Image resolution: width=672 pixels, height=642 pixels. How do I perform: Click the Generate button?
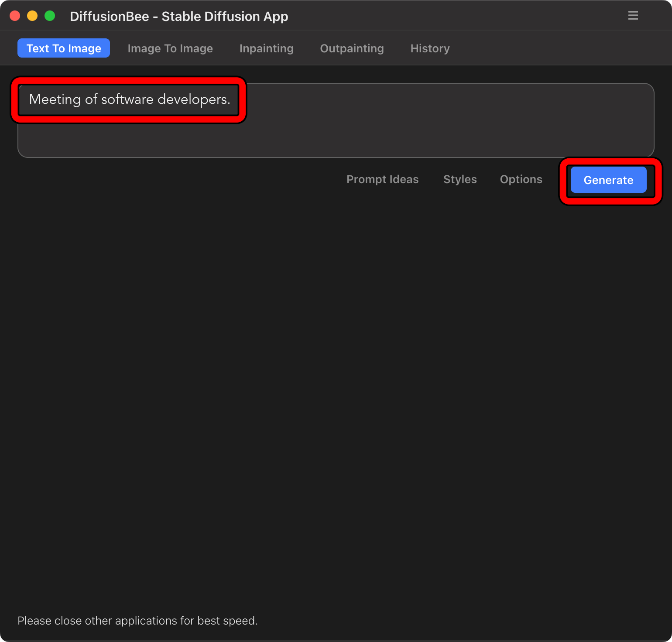[x=608, y=180]
